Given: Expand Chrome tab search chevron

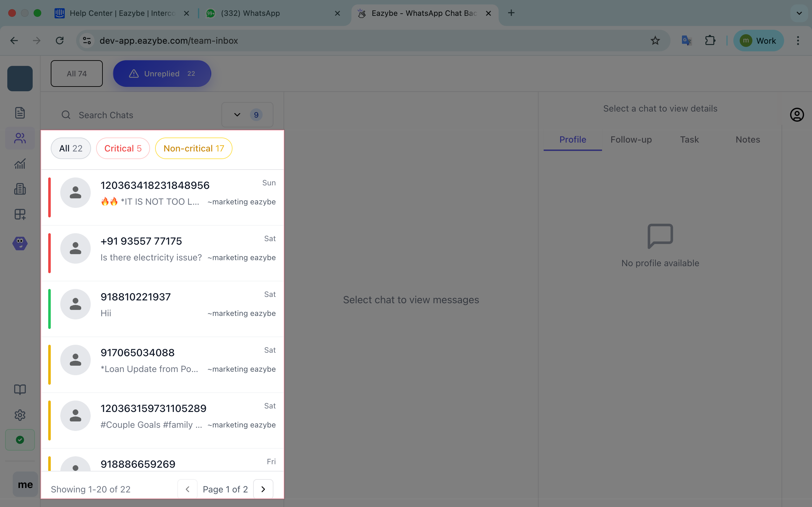Looking at the screenshot, I should coord(799,13).
